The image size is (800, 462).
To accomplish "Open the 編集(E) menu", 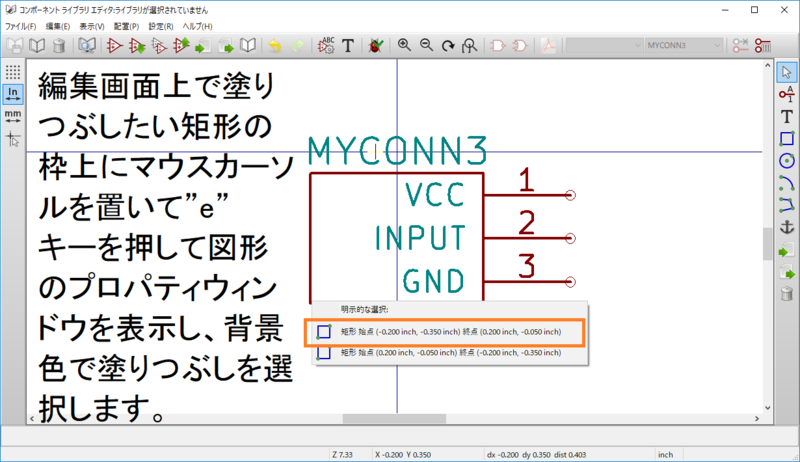I will [x=58, y=26].
